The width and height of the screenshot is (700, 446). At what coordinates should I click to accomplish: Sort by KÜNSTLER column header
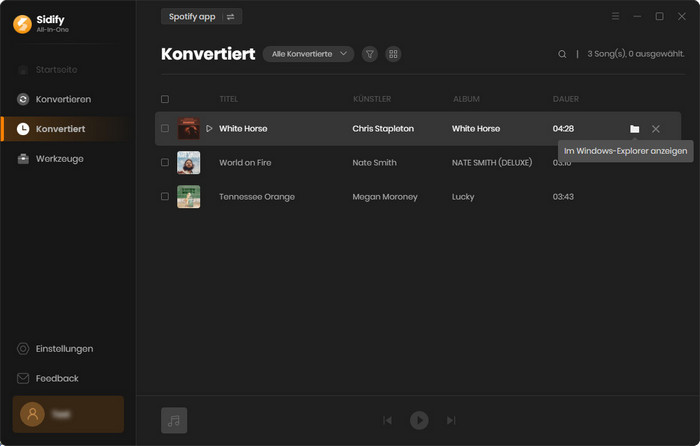pyautogui.click(x=372, y=99)
